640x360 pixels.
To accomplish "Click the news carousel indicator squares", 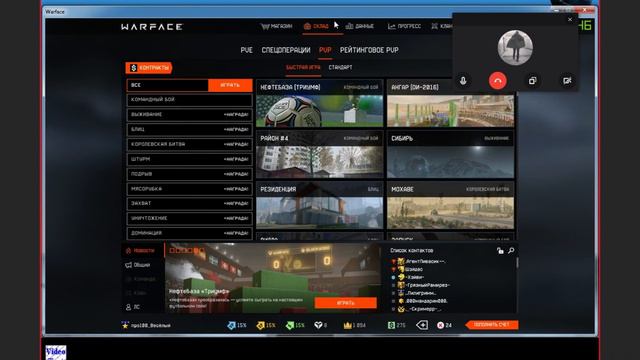I will click(187, 250).
